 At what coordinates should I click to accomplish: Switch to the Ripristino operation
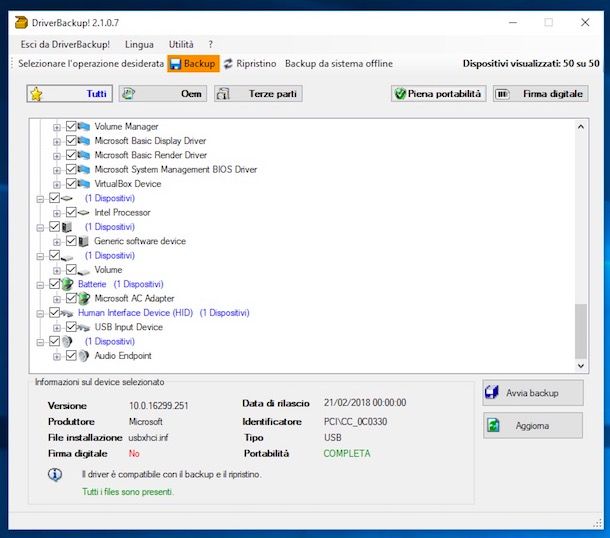tap(250, 63)
